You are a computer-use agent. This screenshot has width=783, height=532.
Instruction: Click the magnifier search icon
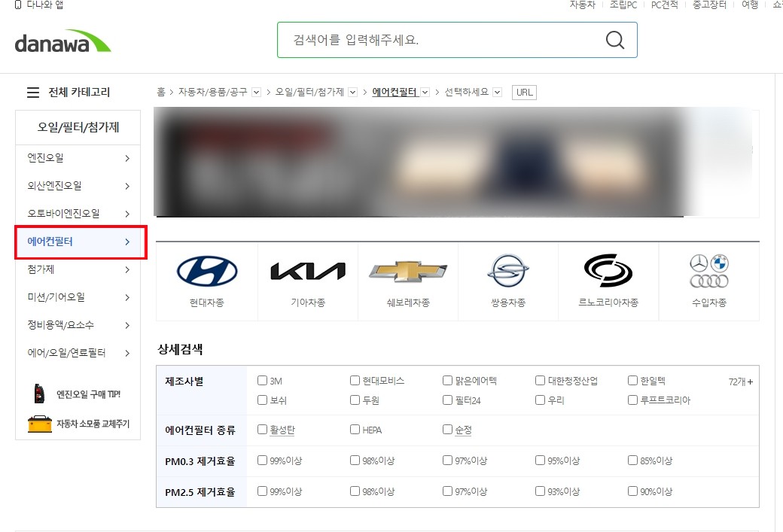(x=614, y=40)
